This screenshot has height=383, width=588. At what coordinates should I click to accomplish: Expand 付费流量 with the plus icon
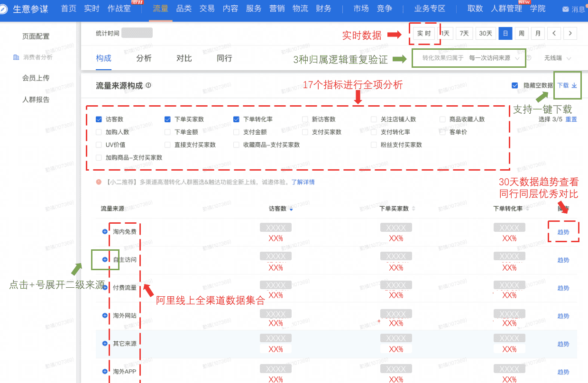tap(105, 288)
